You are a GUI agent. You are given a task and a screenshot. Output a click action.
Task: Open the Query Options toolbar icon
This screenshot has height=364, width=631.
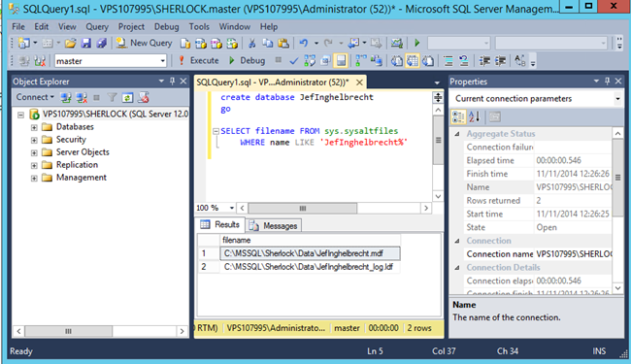[x=325, y=61]
